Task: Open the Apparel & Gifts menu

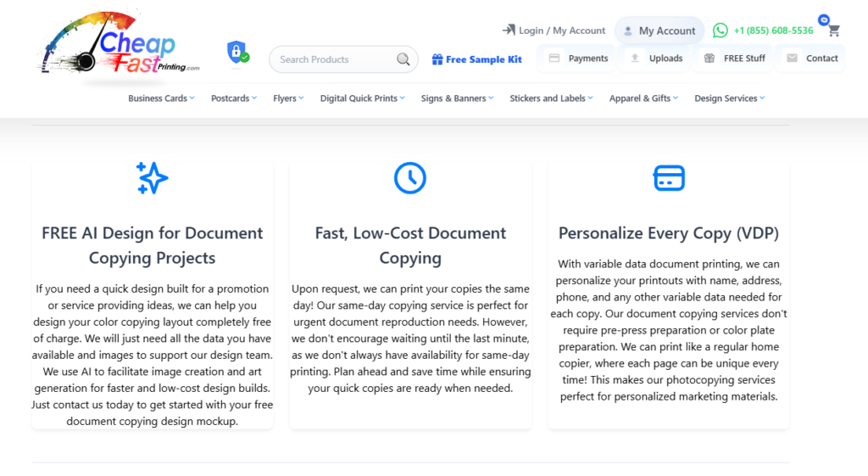Action: 643,98
